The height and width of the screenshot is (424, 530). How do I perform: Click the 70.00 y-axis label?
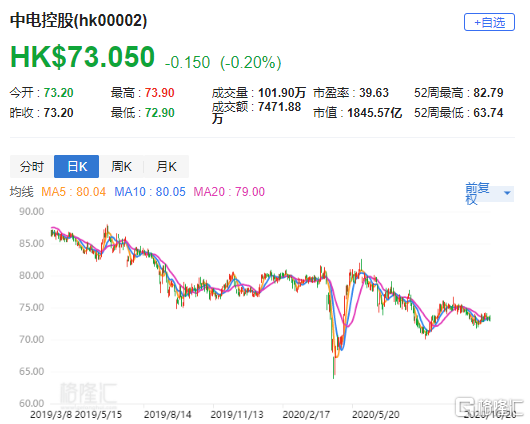[31, 339]
